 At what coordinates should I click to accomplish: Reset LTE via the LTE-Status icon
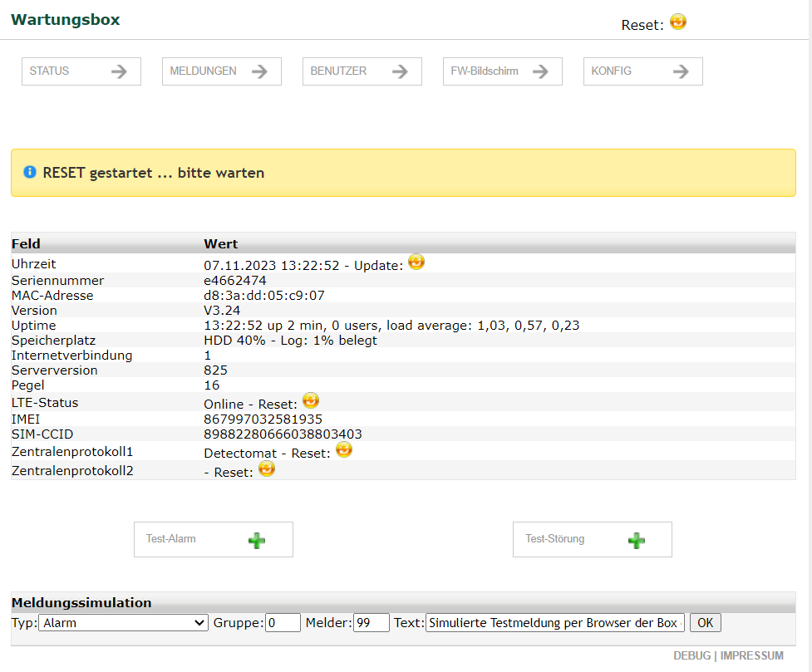(311, 400)
